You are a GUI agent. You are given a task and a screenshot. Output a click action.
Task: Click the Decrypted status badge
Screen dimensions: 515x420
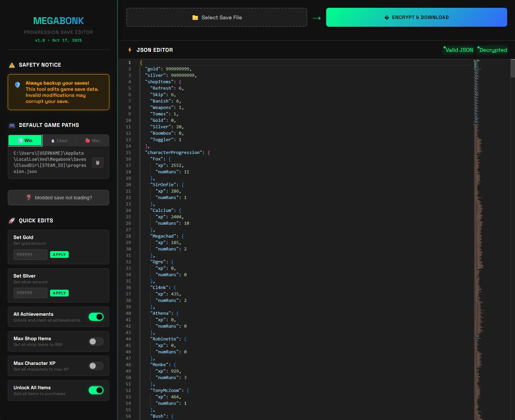click(492, 50)
